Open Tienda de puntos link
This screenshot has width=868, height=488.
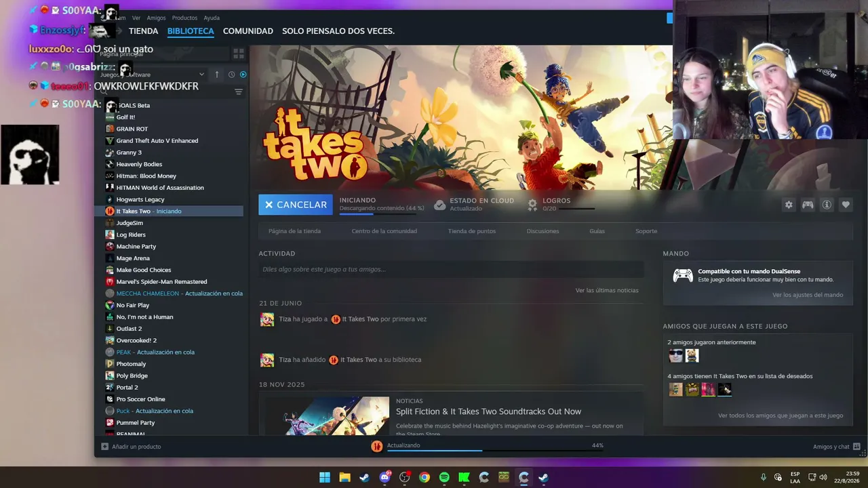click(472, 231)
